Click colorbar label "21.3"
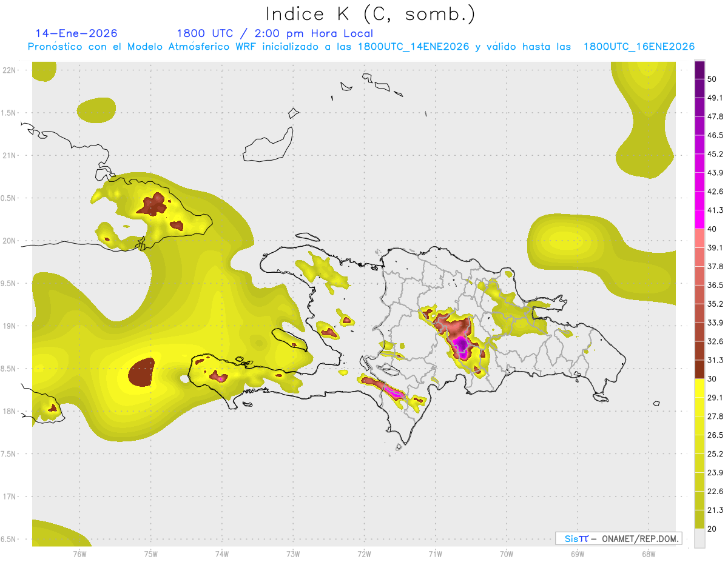Screen dimensions: 728x562 tap(715, 510)
